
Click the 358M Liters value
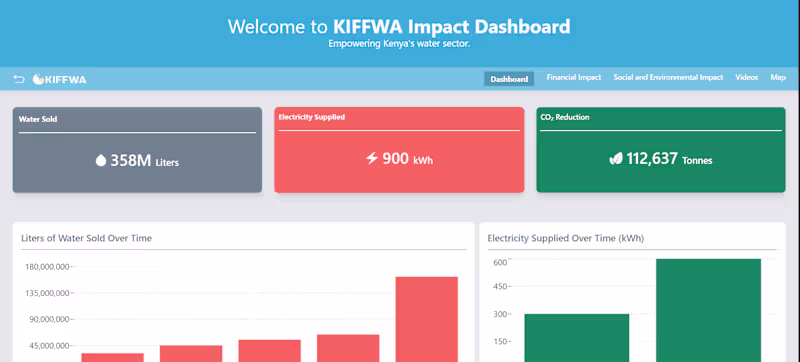(144, 161)
